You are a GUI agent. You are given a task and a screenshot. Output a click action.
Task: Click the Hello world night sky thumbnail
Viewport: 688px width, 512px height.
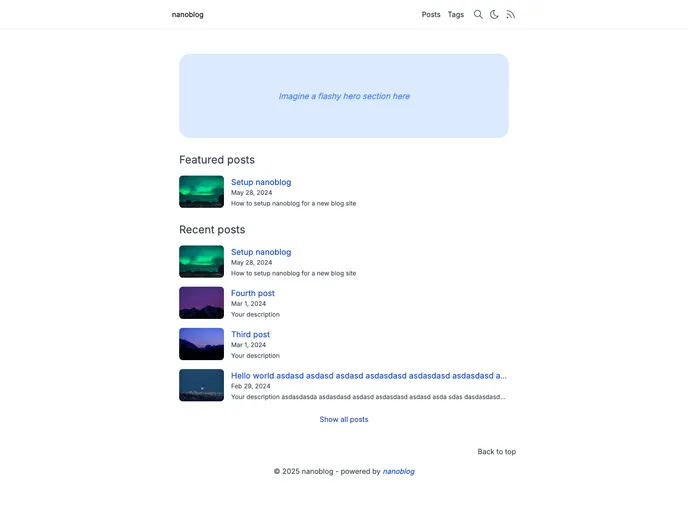click(201, 385)
